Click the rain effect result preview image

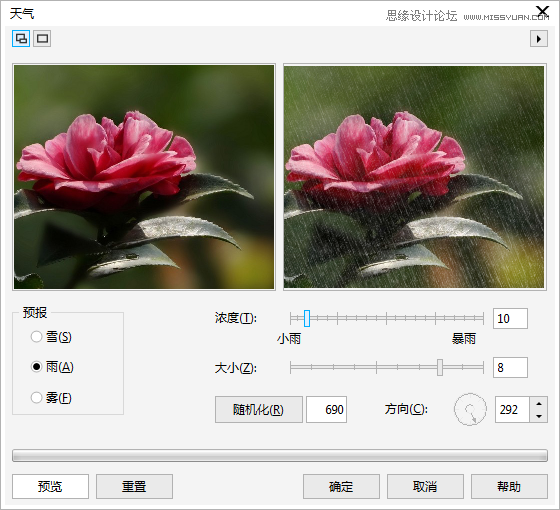tap(414, 177)
